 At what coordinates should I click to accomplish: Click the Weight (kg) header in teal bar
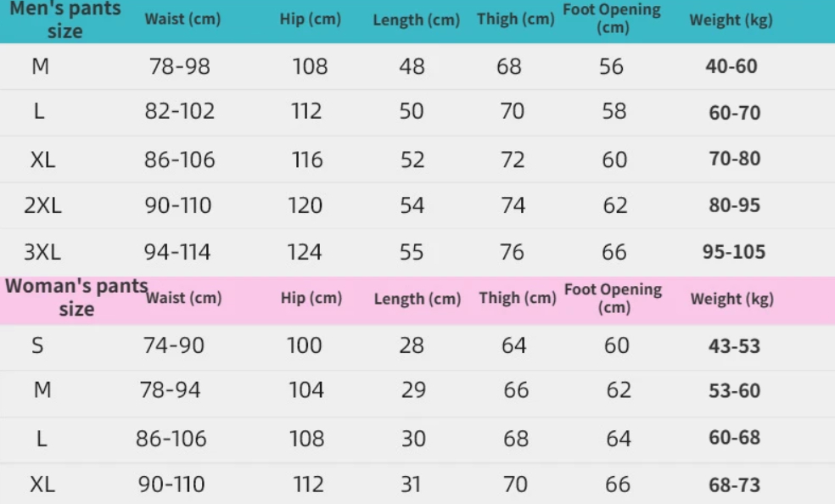click(x=731, y=20)
